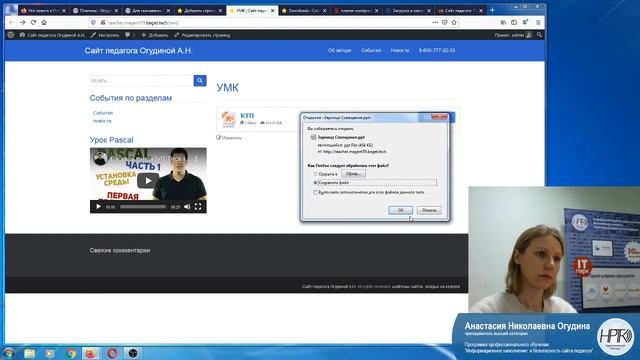The width and height of the screenshot is (640, 360).
Task: Bookmark this page with the star icon
Action: click(x=454, y=22)
